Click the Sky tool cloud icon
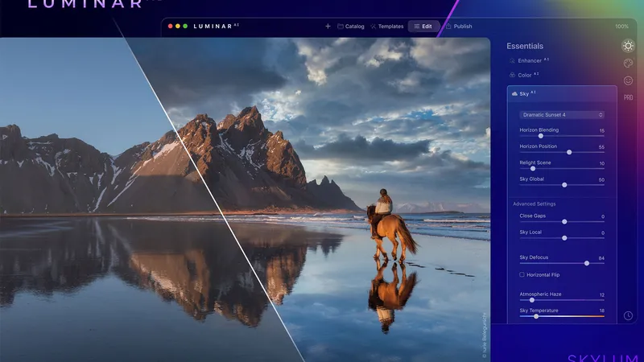The width and height of the screenshot is (644, 362). (x=514, y=94)
